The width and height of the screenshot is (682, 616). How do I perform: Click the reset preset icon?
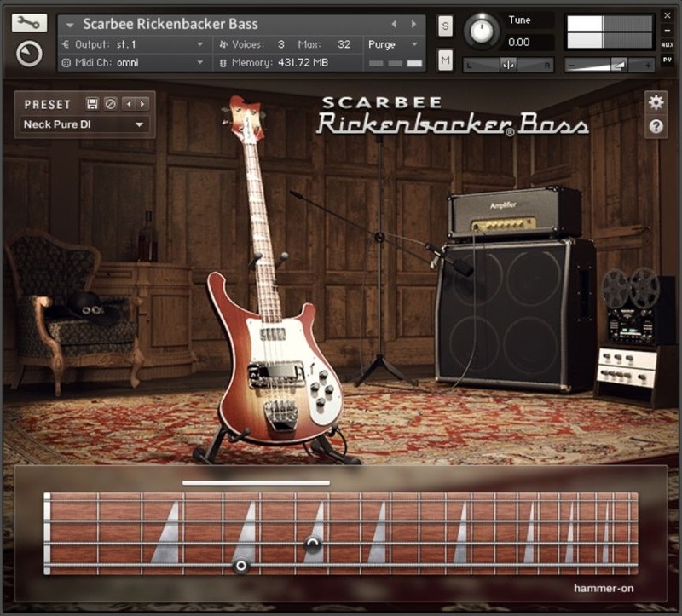coord(110,104)
